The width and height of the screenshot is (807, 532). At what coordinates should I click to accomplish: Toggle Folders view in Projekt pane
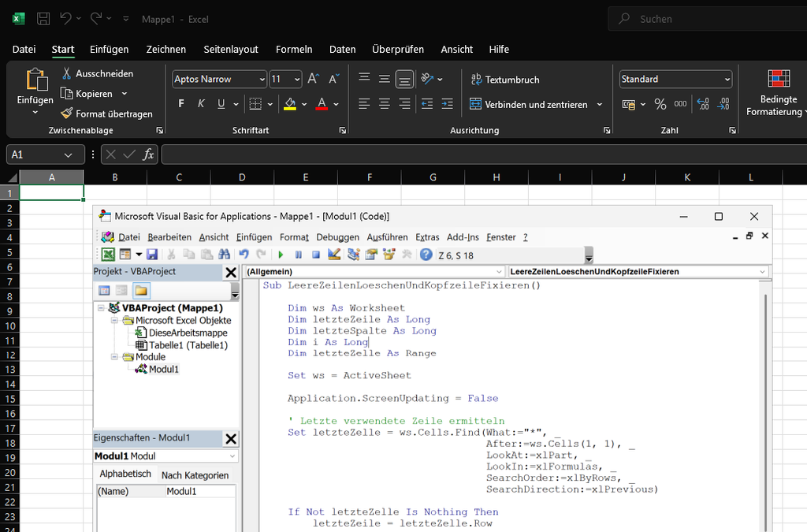pos(141,291)
